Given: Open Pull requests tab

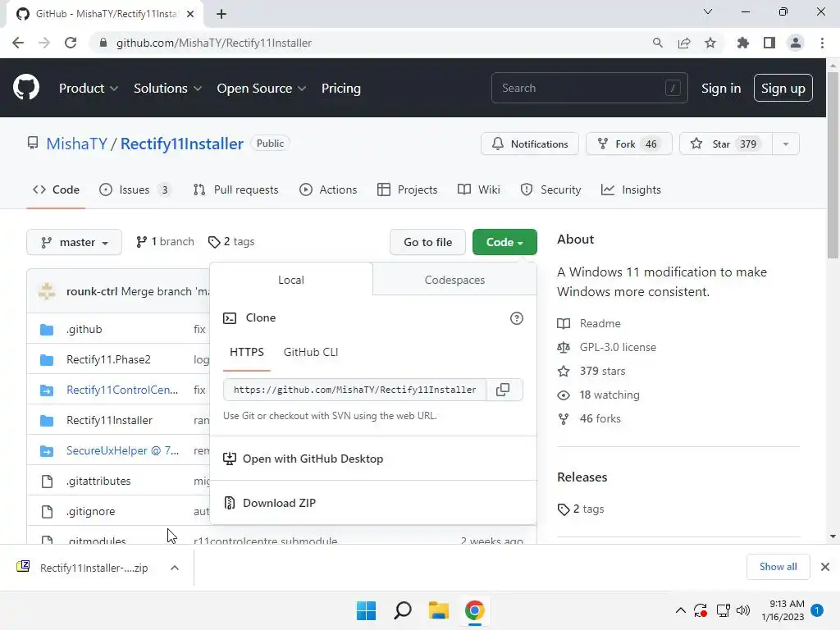Looking at the screenshot, I should 236,189.
